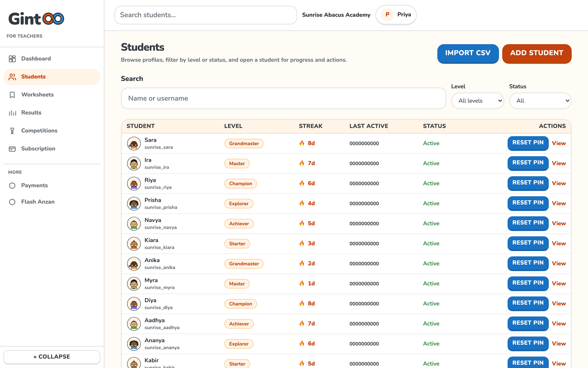Click the Competitions trophy icon

12,131
